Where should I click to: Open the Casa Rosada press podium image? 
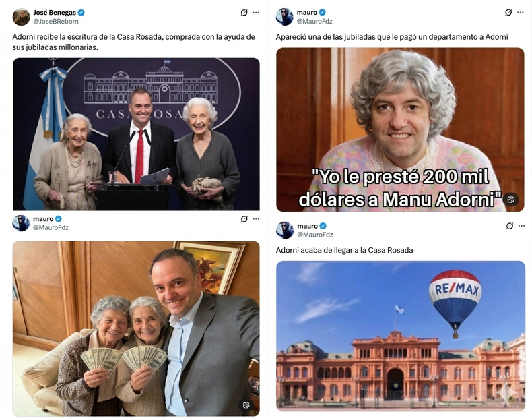(x=136, y=134)
